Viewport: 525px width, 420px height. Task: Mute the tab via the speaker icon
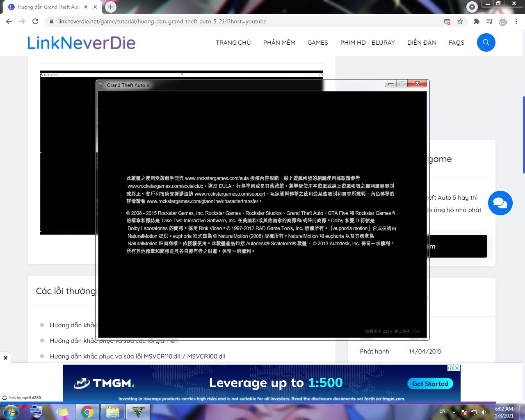87,7
